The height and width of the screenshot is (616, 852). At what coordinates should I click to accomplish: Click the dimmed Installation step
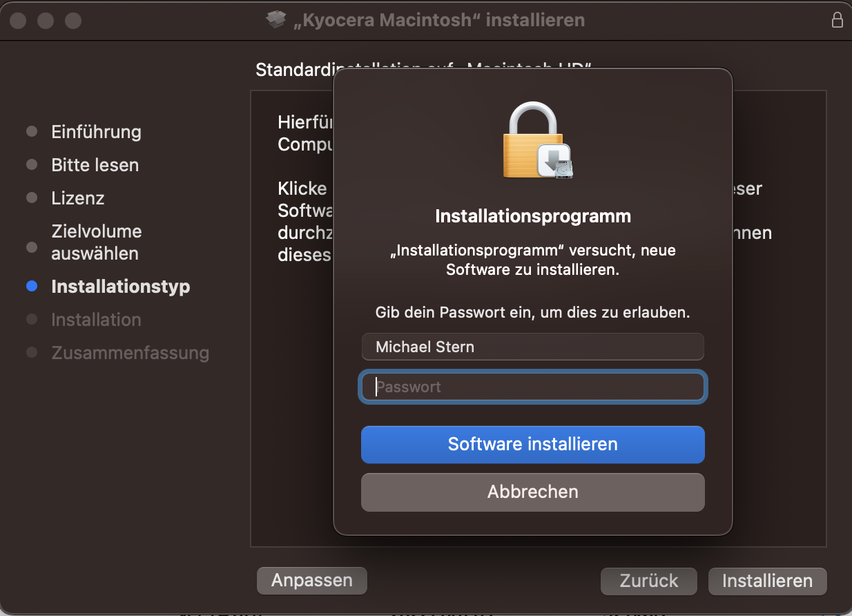(x=96, y=320)
